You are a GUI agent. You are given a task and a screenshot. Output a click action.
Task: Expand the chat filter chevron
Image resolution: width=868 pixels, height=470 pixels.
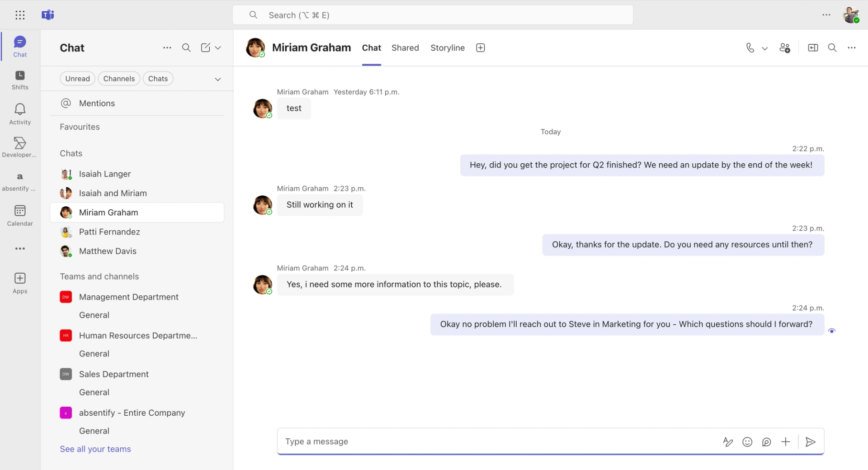coord(218,79)
